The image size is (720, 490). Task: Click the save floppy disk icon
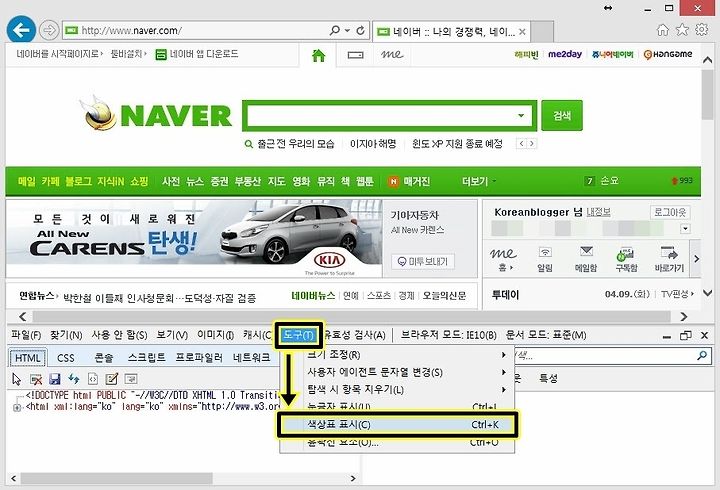tap(55, 379)
